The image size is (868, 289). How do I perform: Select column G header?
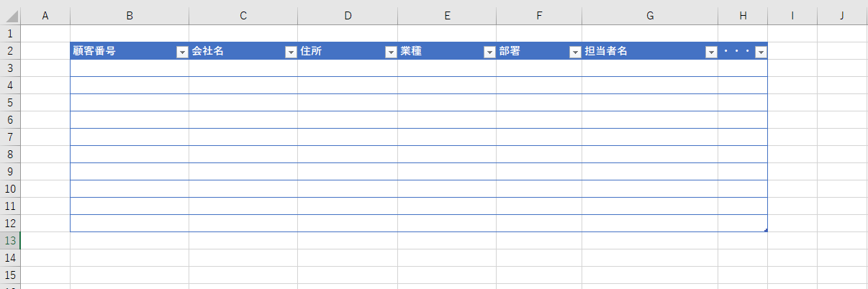coord(650,16)
